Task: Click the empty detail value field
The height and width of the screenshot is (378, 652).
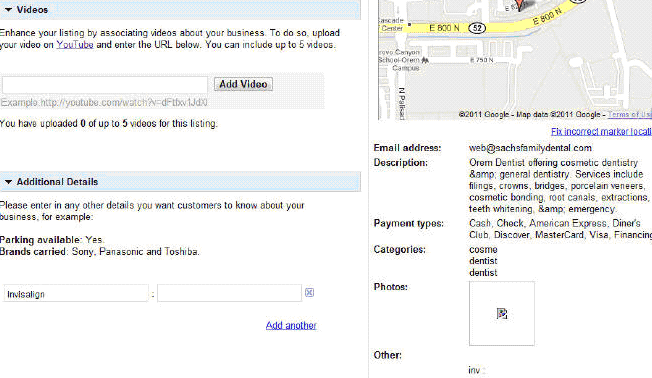Action: click(229, 293)
